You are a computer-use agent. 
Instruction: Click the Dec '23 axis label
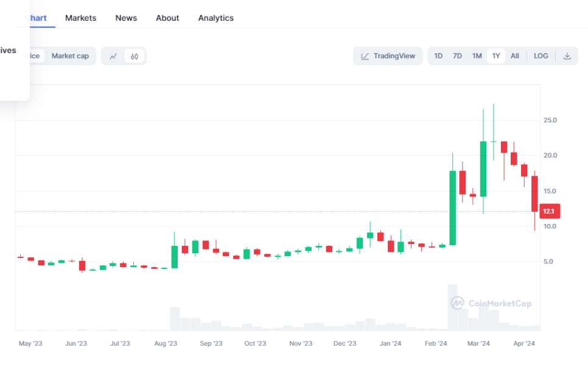(345, 343)
